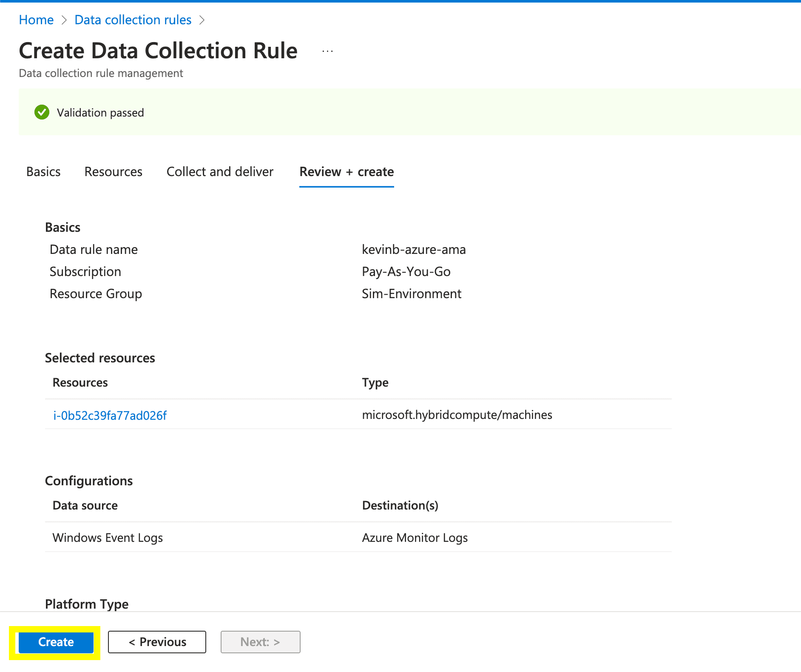Screen dimensions: 801x672
Task: Navigate to Data collection rules breadcrumb
Action: click(133, 20)
